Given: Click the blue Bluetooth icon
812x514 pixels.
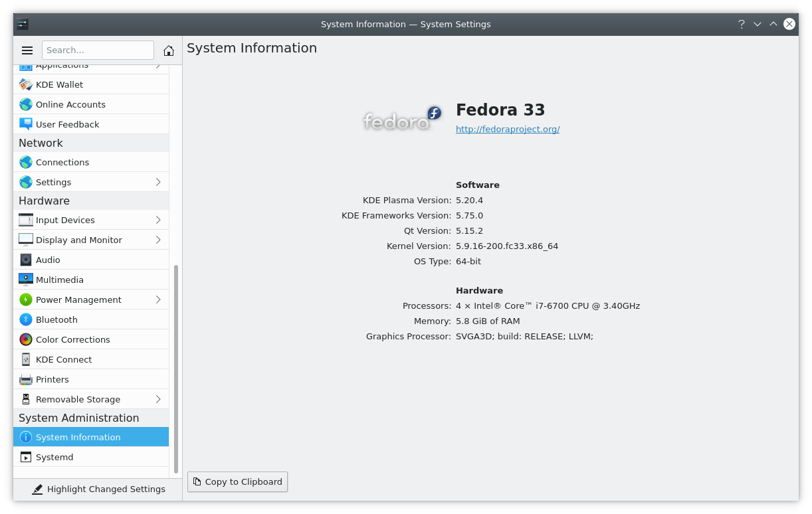Looking at the screenshot, I should (x=26, y=319).
